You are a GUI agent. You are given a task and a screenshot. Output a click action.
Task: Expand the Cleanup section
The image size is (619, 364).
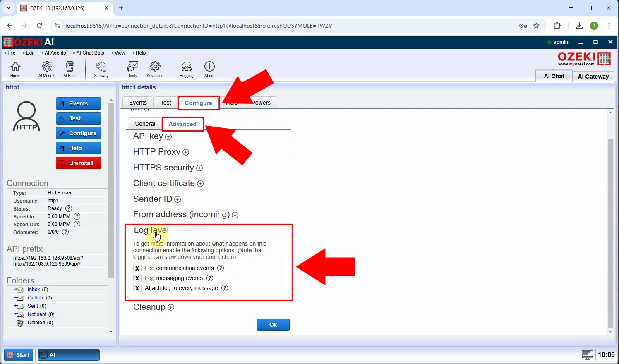(x=171, y=307)
